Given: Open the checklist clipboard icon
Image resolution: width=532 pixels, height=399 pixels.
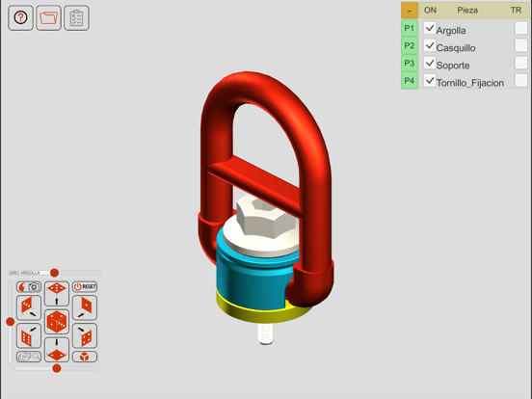Looking at the screenshot, I should pos(76,17).
